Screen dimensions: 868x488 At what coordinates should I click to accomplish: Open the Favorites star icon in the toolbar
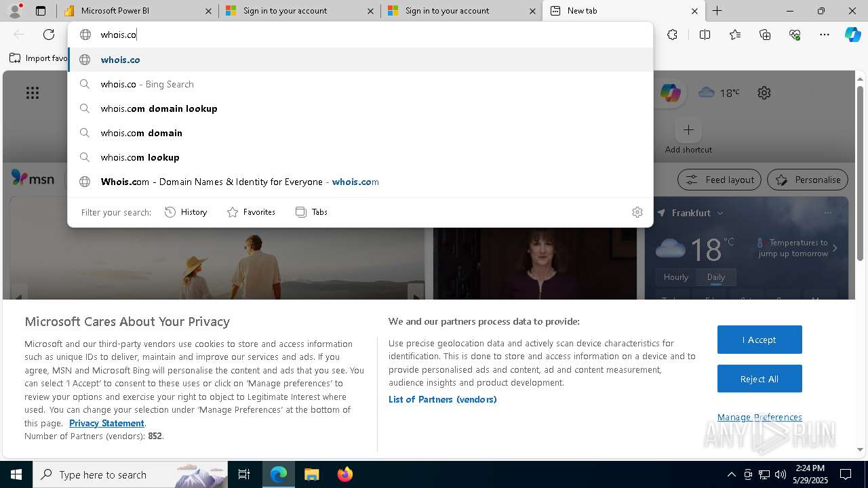click(x=735, y=35)
